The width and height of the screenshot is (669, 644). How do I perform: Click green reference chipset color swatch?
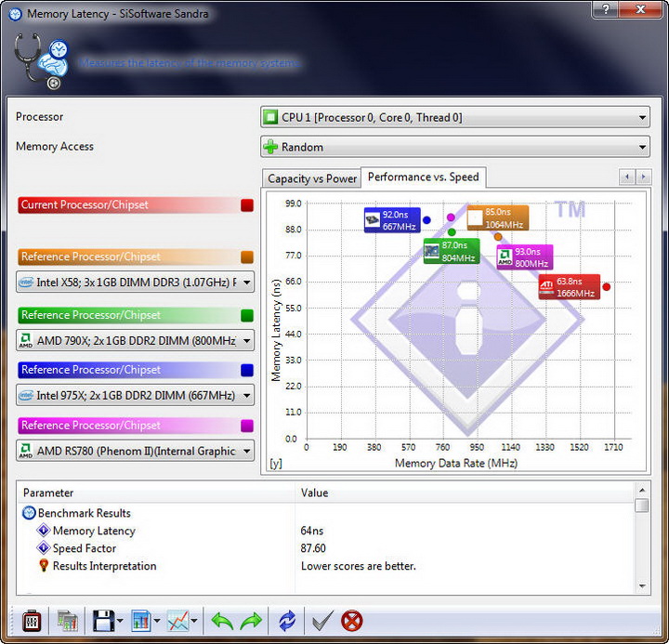click(x=247, y=315)
